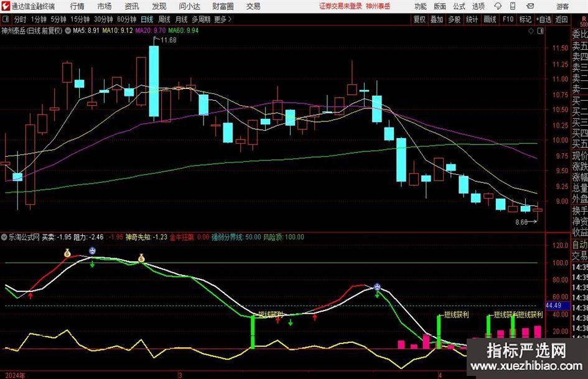Screen dimensions: 588x379
Task: Click the 风险顶: 100.00 label
Action: click(284, 237)
